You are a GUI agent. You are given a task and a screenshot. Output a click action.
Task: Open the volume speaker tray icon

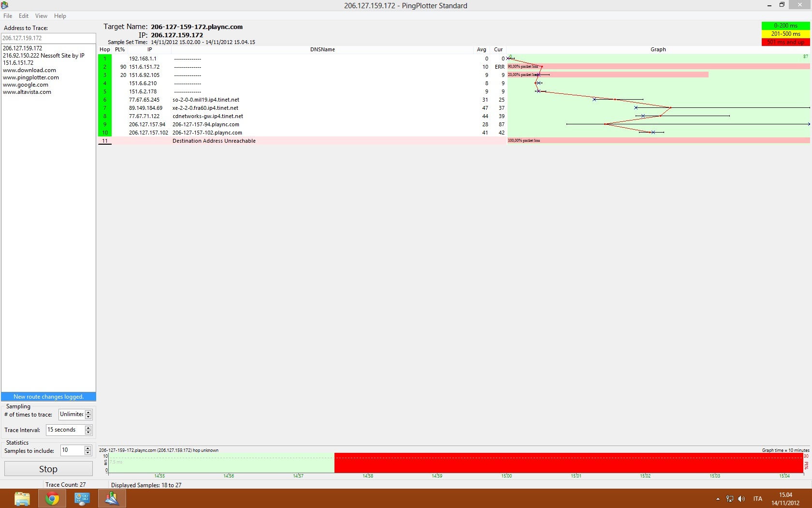point(741,499)
